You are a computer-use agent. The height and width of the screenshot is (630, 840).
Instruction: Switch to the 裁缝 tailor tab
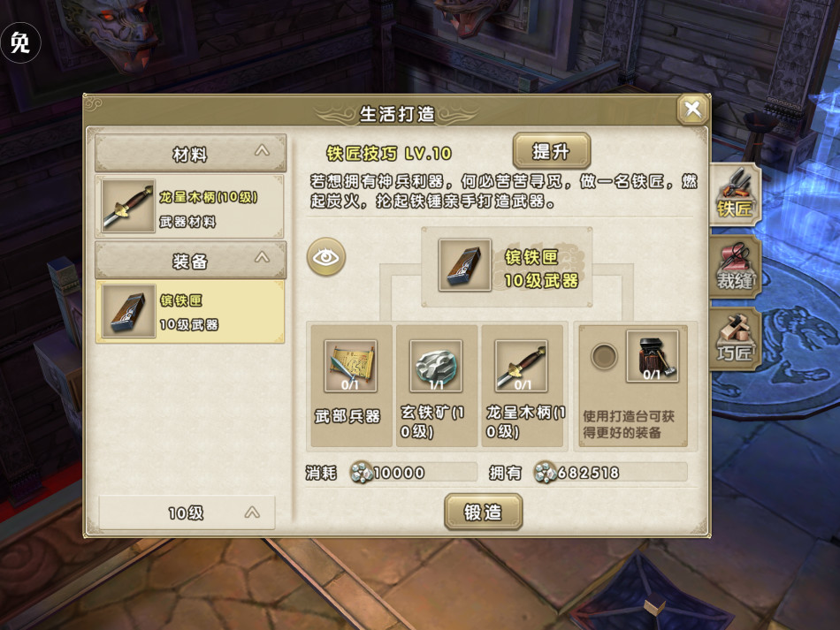(x=735, y=267)
